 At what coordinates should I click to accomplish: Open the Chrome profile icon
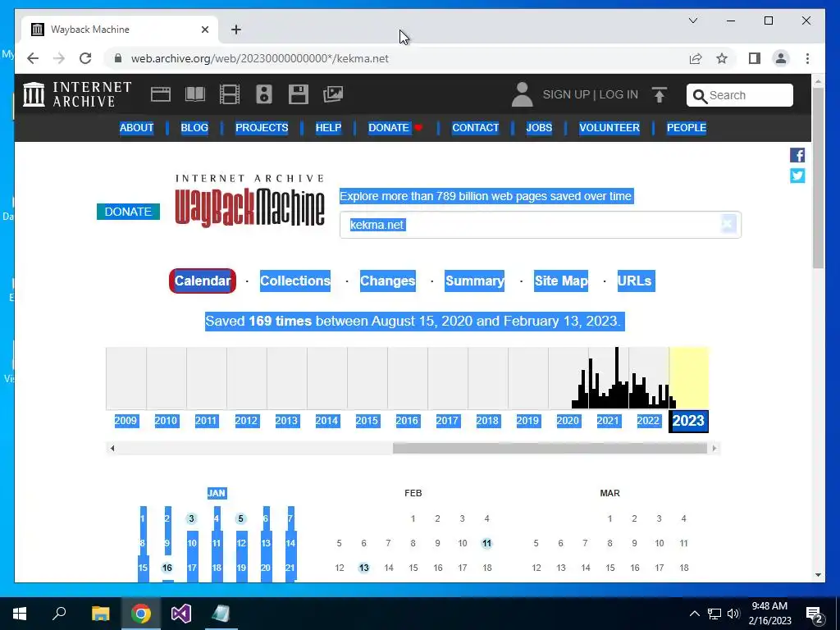click(781, 58)
